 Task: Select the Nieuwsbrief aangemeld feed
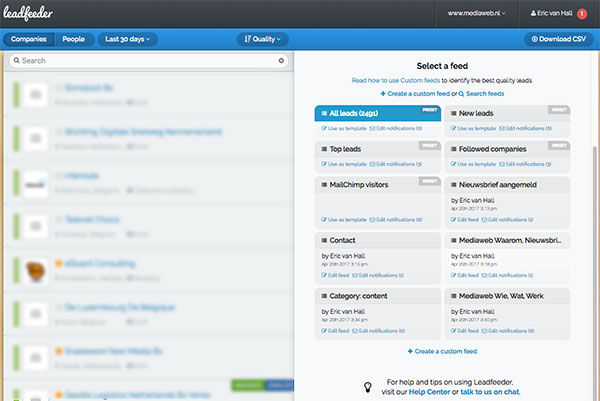[507, 185]
